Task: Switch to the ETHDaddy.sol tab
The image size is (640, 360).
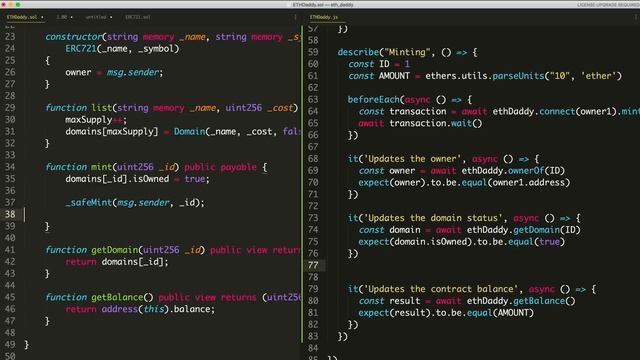Action: click(22, 17)
